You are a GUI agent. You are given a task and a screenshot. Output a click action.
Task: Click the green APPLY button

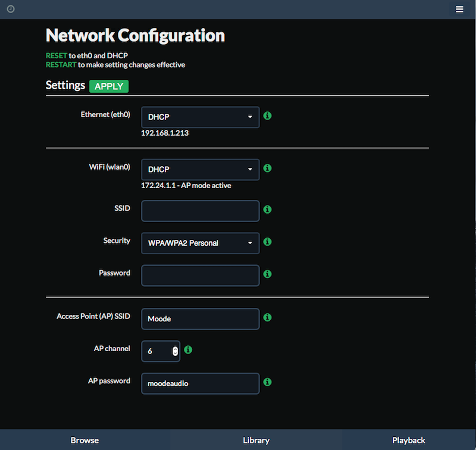pos(109,86)
